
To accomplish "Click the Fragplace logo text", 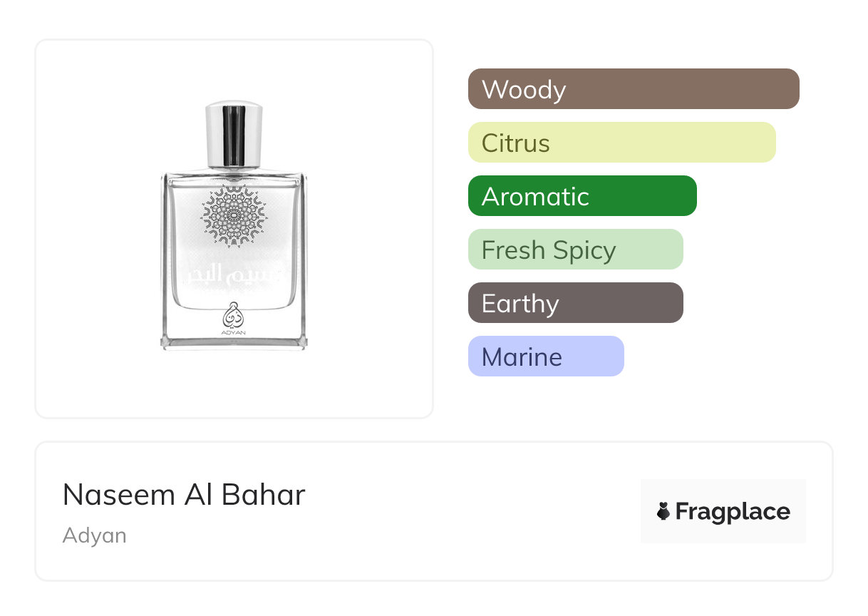I will click(x=733, y=511).
